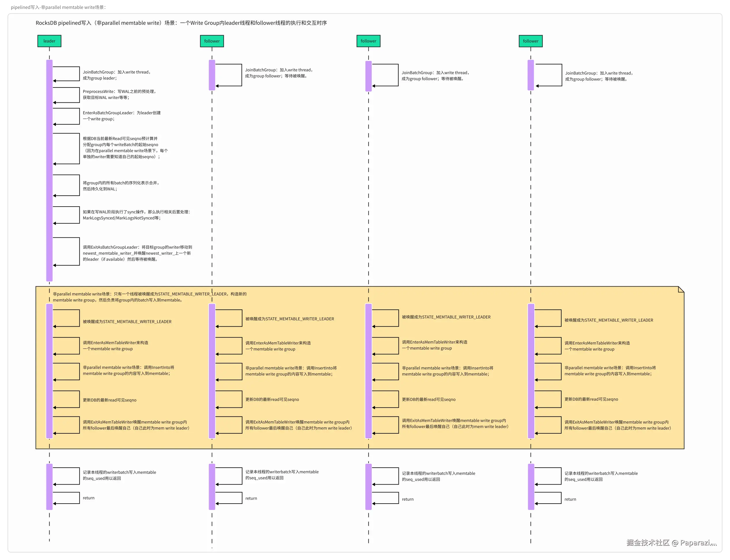
Task: Click the diagram title starting with RocksDB pipelined写入
Action: pos(181,23)
